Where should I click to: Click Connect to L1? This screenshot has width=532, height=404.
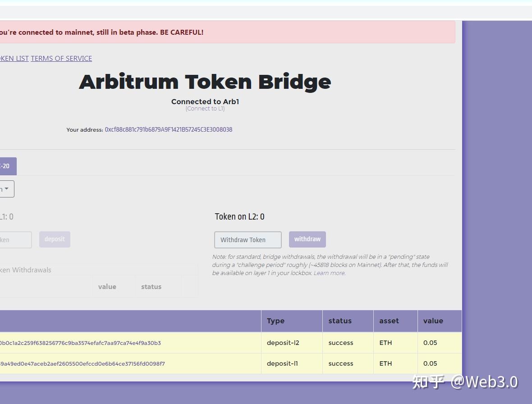pyautogui.click(x=205, y=108)
